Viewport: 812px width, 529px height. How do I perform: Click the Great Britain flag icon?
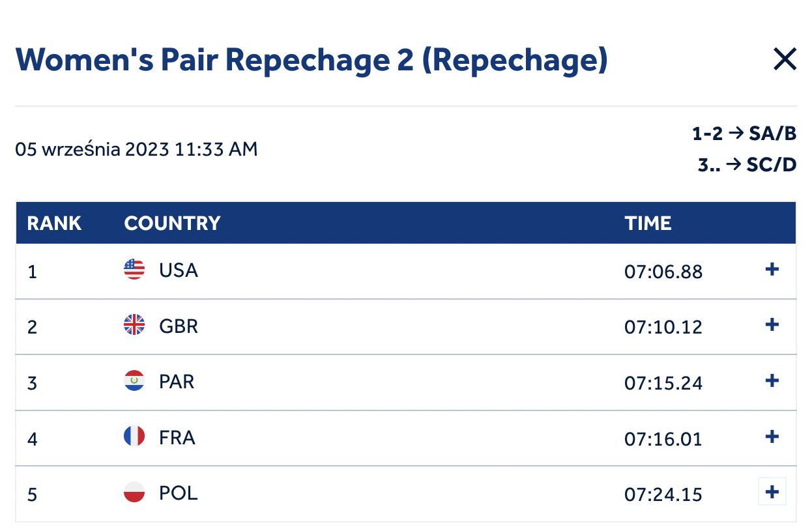click(134, 325)
